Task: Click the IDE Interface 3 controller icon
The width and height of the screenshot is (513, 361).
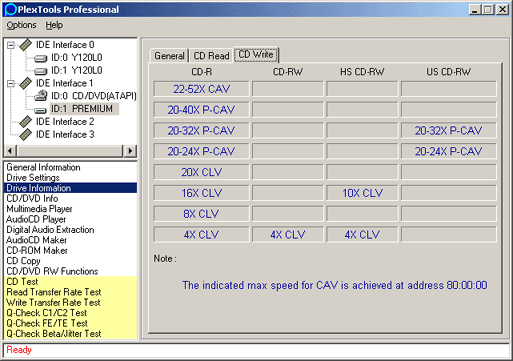Action: tap(25, 134)
